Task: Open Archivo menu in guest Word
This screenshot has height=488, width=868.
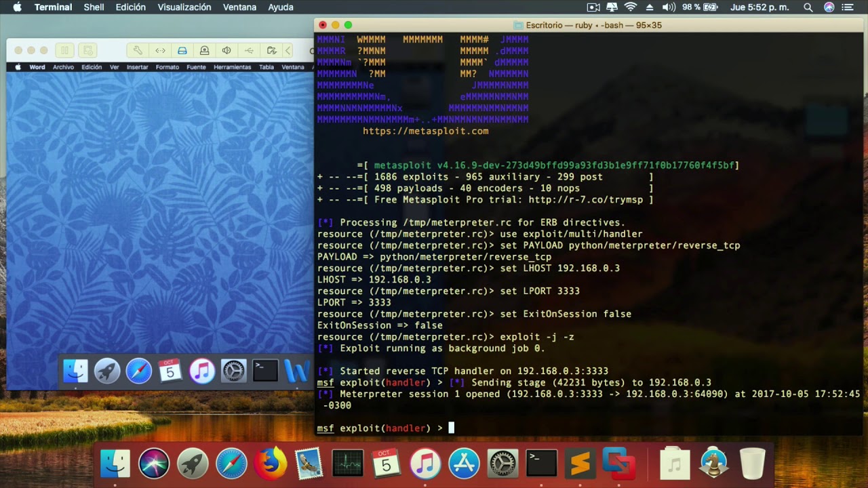Action: (63, 67)
